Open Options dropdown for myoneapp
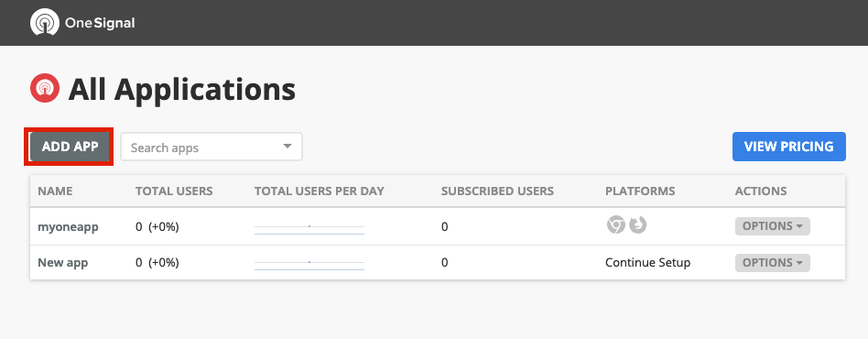Screen dimensions: 868x339 772,226
